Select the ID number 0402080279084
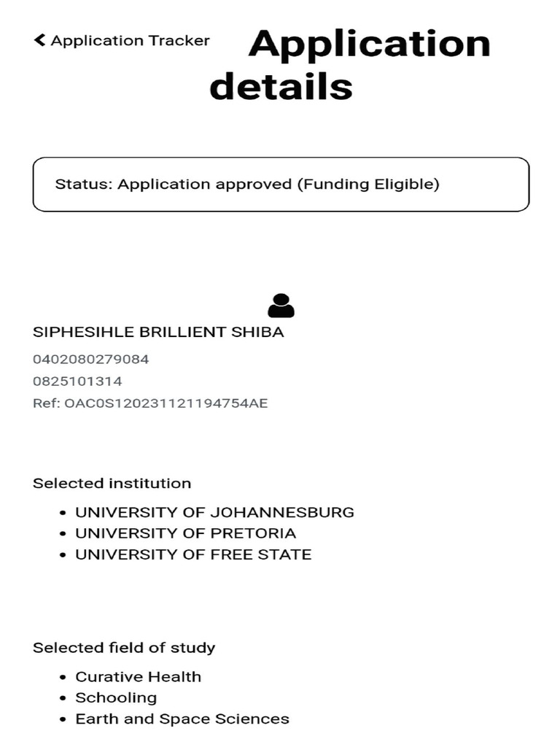Image resolution: width=560 pixels, height=747 pixels. [91, 359]
